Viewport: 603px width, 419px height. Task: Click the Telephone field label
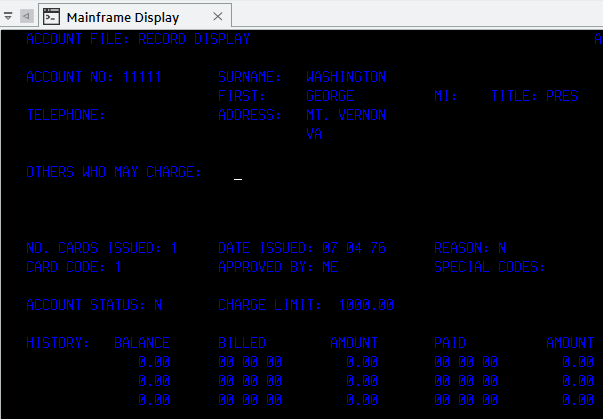click(x=66, y=115)
